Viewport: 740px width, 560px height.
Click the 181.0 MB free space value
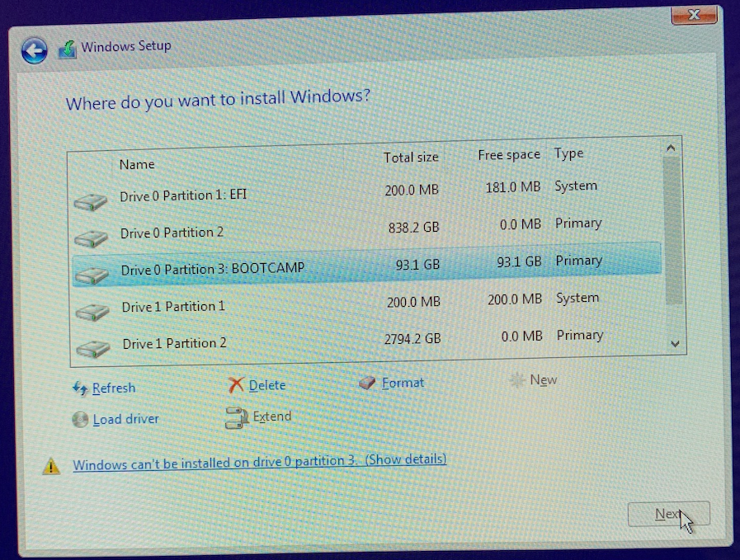click(x=513, y=187)
